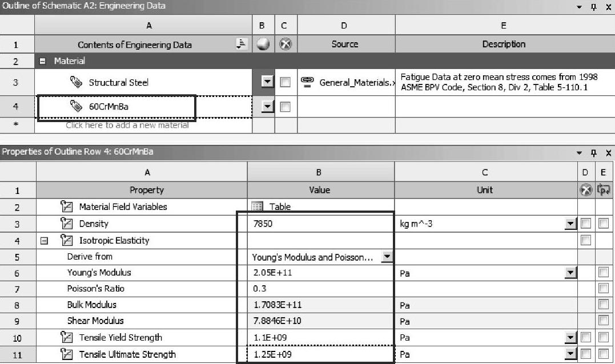This screenshot has height=364, width=615.
Task: Collapse the Isotropic Elasticity property group
Action: pos(45,241)
